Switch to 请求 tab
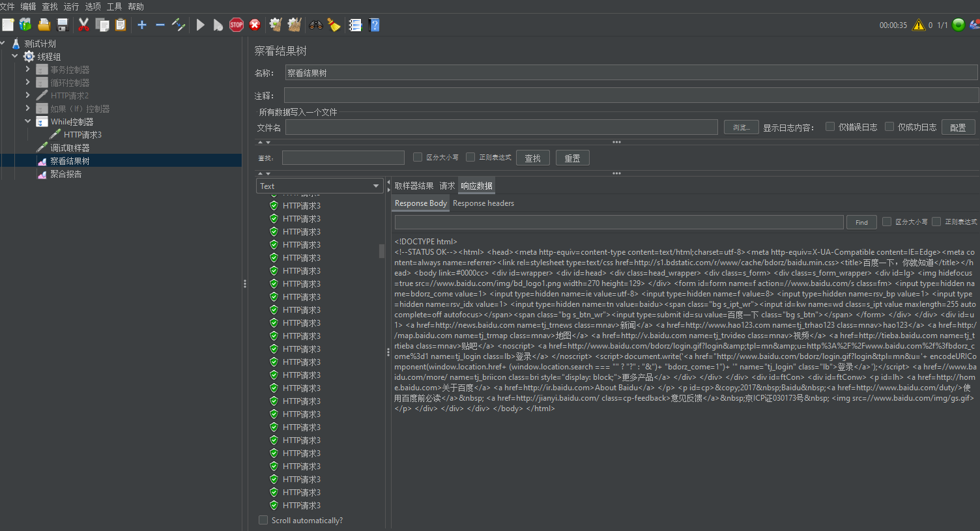This screenshot has width=980, height=531. tap(447, 186)
